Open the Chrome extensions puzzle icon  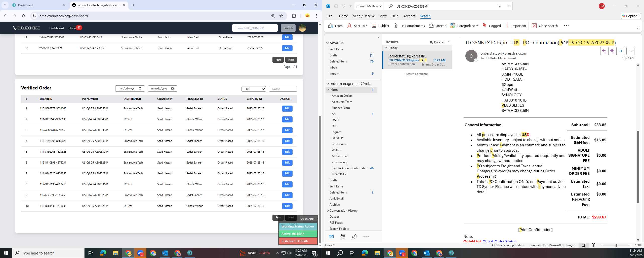click(x=294, y=16)
